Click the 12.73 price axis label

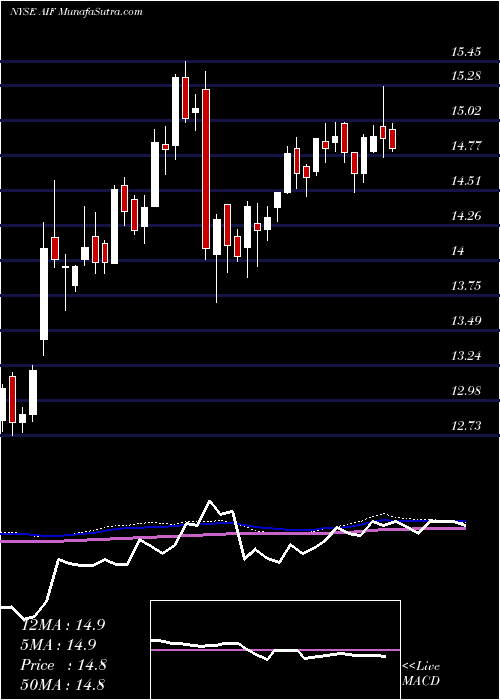[x=466, y=425]
